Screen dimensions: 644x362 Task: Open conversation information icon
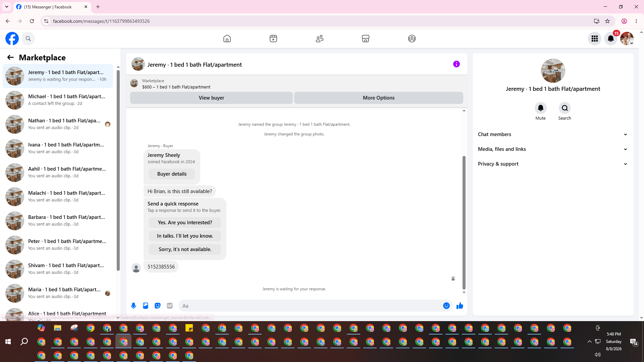457,64
